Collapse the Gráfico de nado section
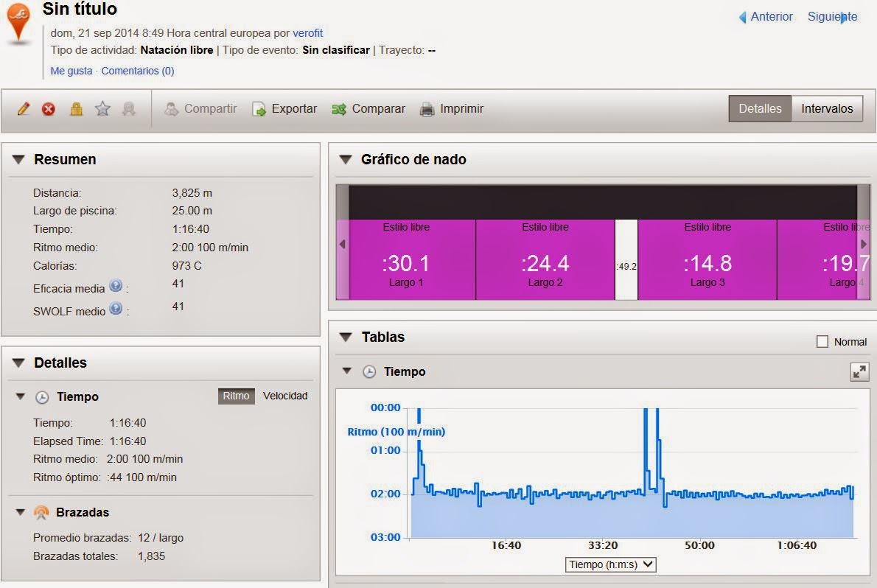Screen dimensions: 877x588 click(346, 159)
